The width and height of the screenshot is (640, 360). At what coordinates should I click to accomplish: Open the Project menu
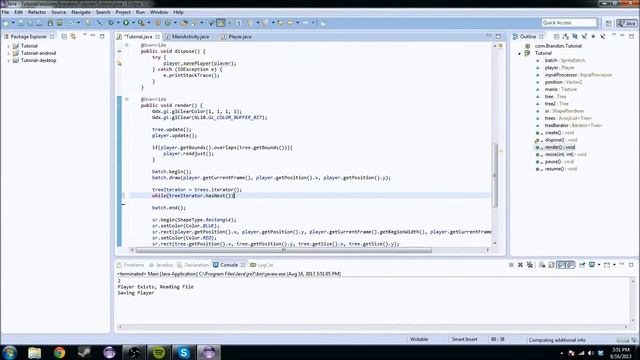pos(123,12)
